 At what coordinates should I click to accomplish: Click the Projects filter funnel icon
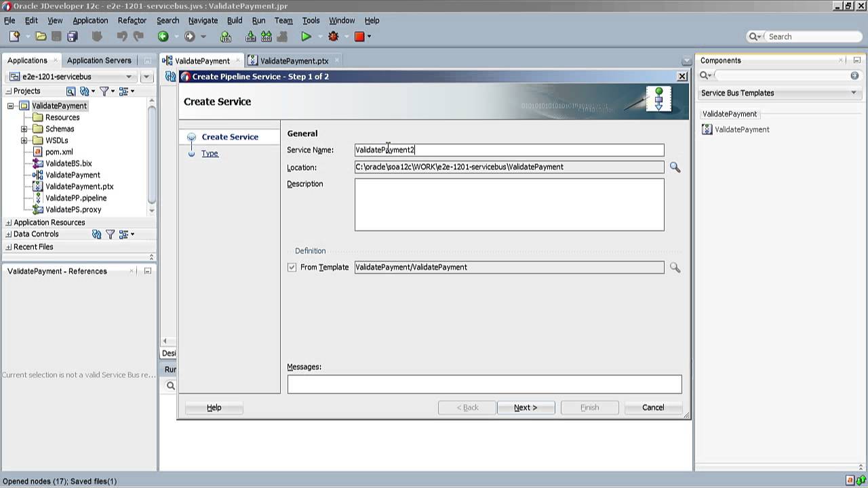104,91
